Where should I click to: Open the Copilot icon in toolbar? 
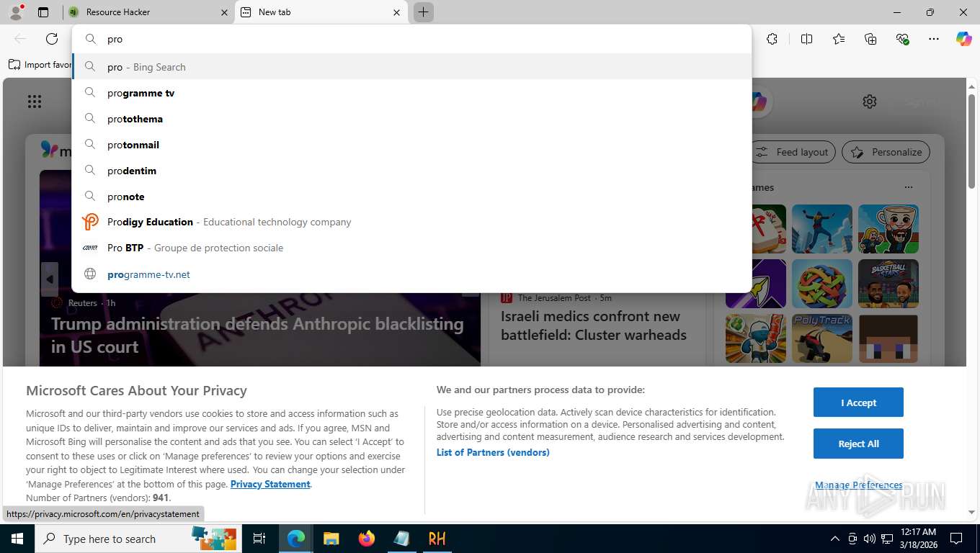[964, 39]
